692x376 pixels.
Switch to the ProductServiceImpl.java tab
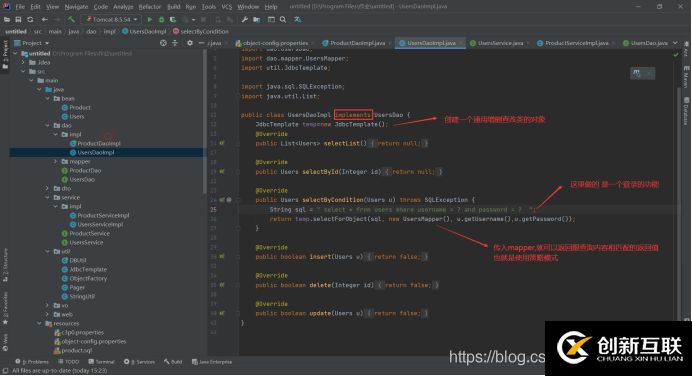(576, 43)
